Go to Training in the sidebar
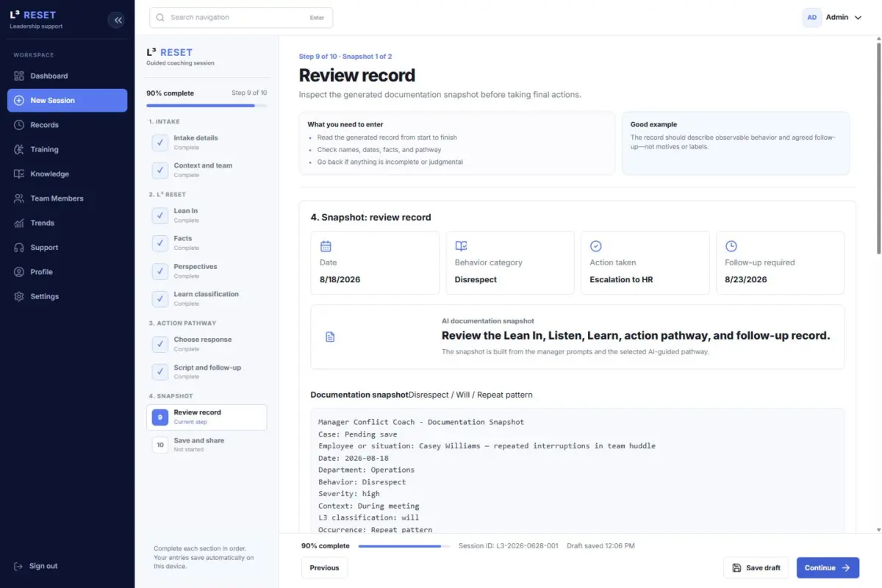Screen dimensions: 882x588 pyautogui.click(x=67, y=149)
